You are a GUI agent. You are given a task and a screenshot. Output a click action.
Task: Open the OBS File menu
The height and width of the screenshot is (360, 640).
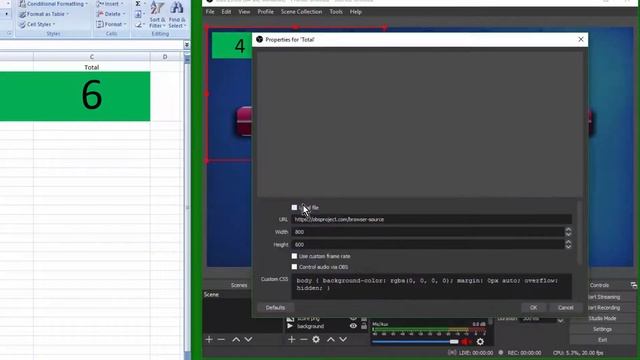point(210,12)
